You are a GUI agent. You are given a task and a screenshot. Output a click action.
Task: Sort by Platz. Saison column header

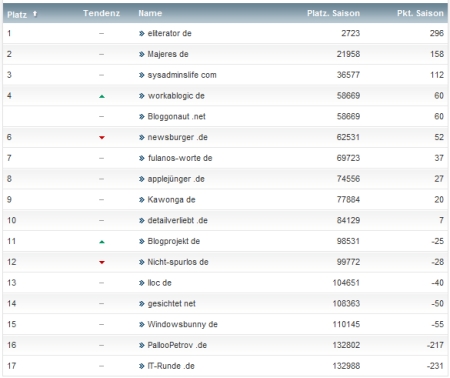click(x=333, y=13)
